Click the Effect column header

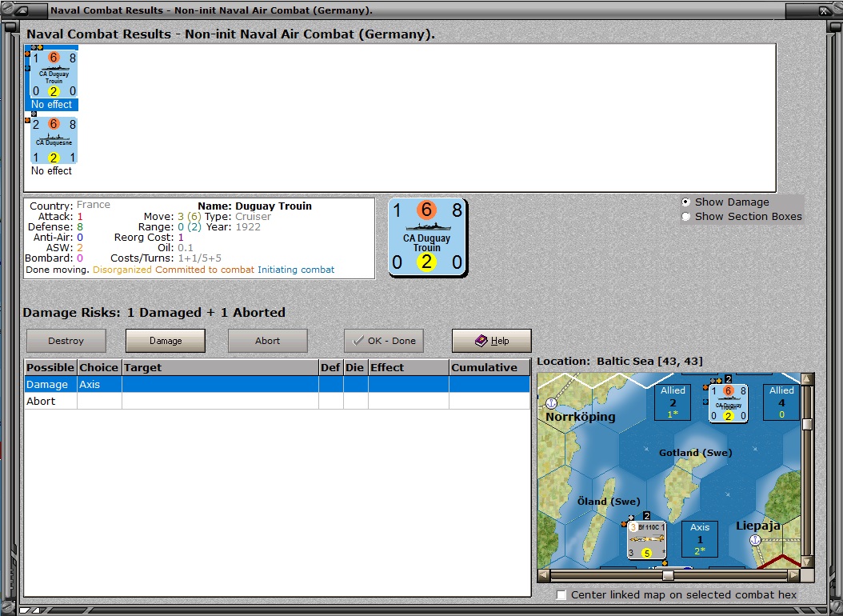coord(409,368)
